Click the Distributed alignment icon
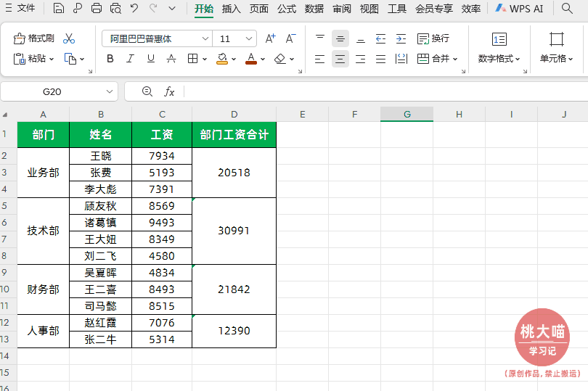This screenshot has height=391, width=588. 401,59
